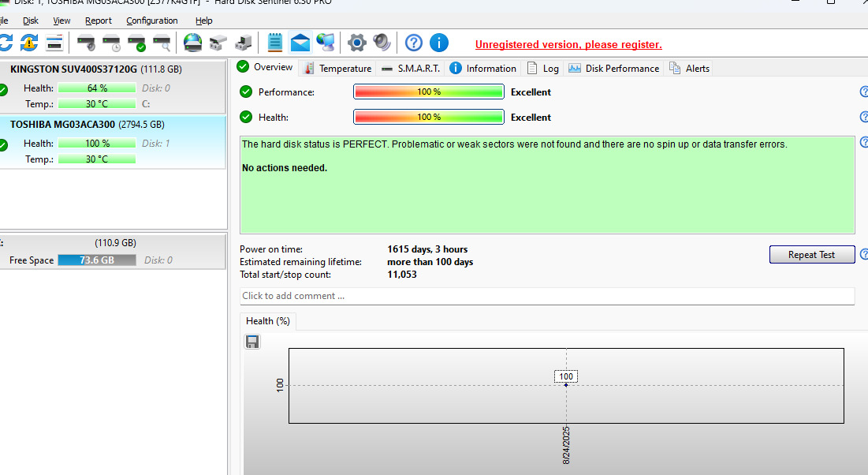868x475 pixels.
Task: Switch to the S.M.A.R.T. tab
Action: 411,68
